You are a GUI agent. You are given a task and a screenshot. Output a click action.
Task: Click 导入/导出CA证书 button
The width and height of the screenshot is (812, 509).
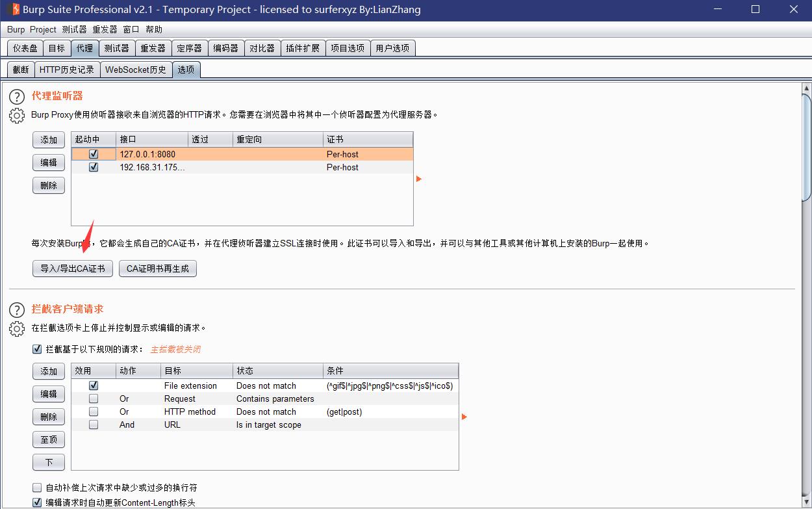[73, 268]
